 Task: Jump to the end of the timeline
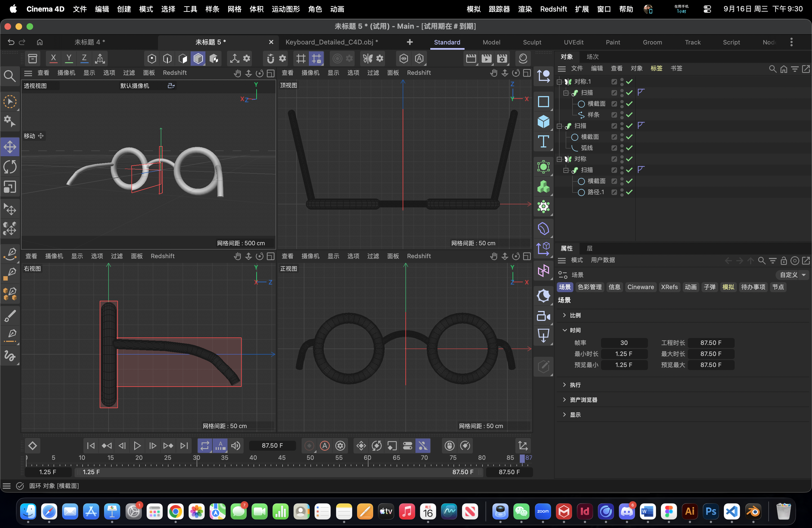point(184,446)
